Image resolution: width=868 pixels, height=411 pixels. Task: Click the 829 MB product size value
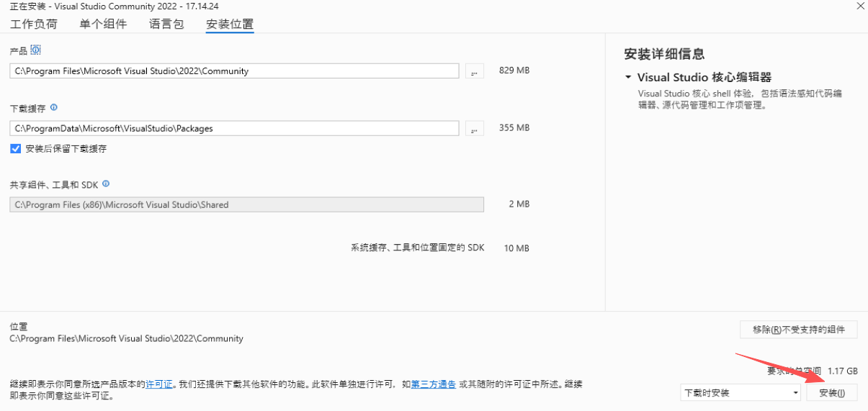tap(514, 71)
